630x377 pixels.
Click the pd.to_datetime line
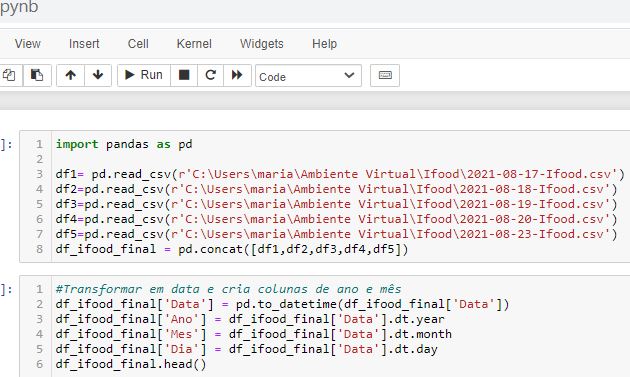(x=282, y=304)
